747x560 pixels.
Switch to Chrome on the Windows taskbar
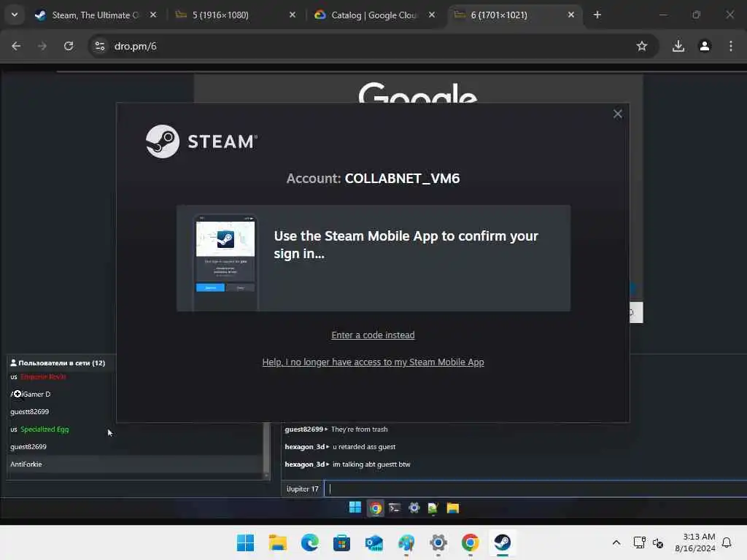click(x=471, y=542)
